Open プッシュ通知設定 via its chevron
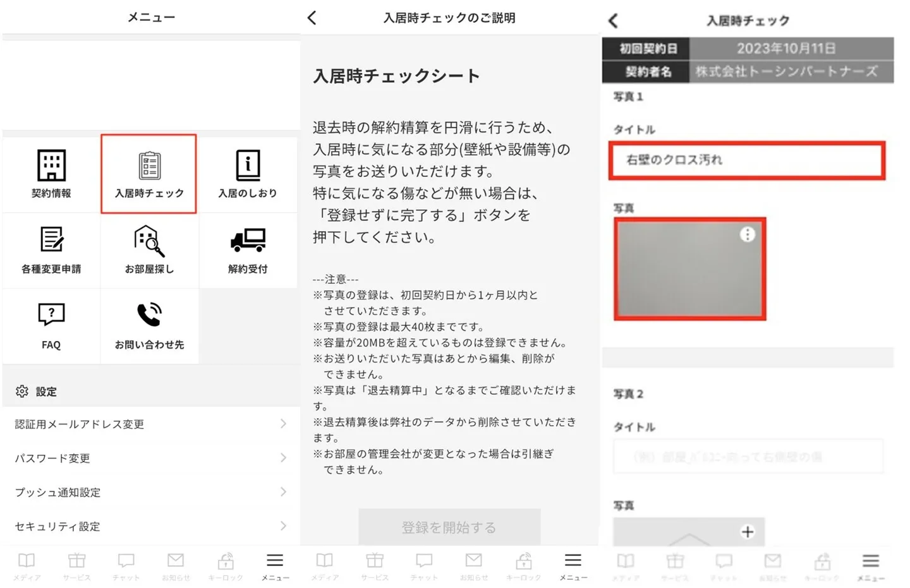Screen dimensions: 910x588 pos(283,492)
